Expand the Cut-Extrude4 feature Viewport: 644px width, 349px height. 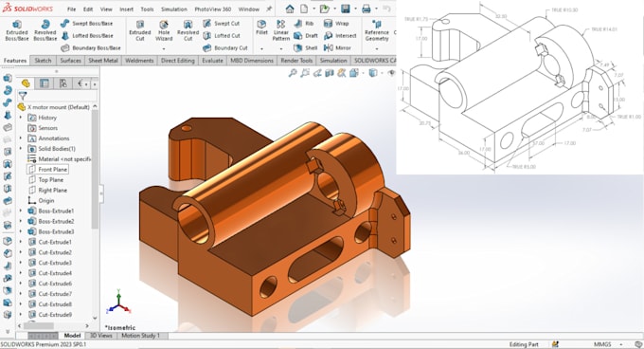pyautogui.click(x=21, y=273)
